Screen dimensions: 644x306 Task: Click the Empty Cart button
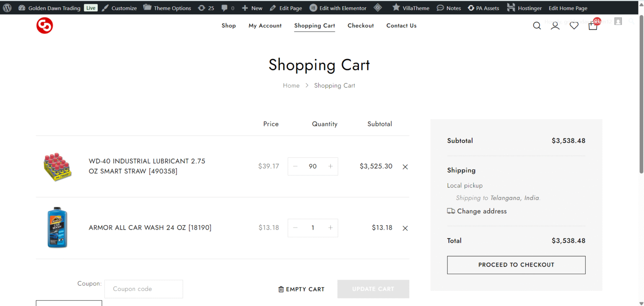point(301,289)
